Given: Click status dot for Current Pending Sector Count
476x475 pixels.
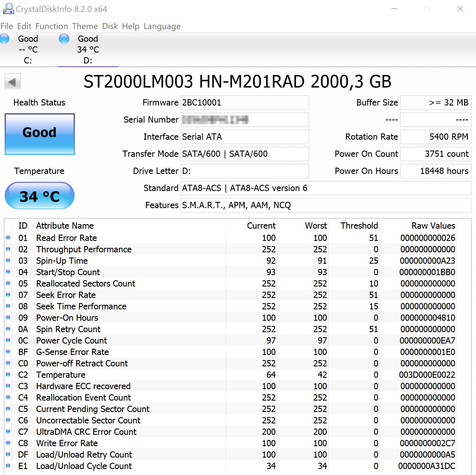Looking at the screenshot, I should [8, 409].
